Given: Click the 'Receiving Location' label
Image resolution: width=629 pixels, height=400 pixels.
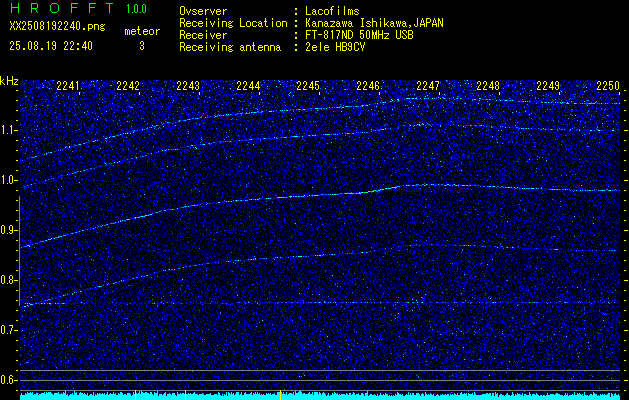Looking at the screenshot, I should pyautogui.click(x=233, y=23).
